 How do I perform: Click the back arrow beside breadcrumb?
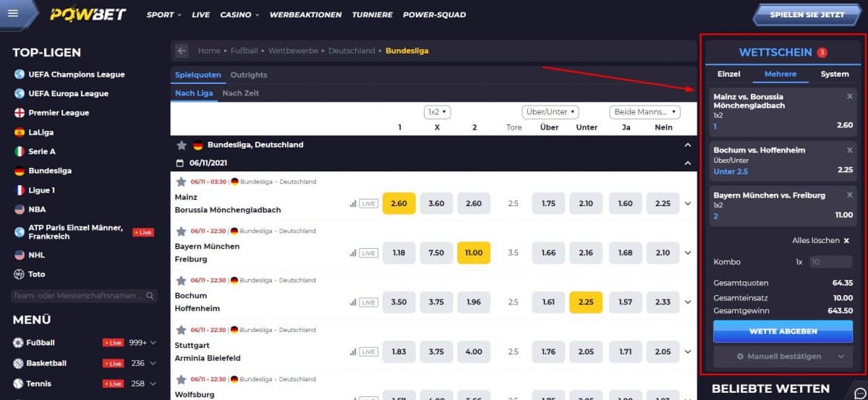pos(182,51)
